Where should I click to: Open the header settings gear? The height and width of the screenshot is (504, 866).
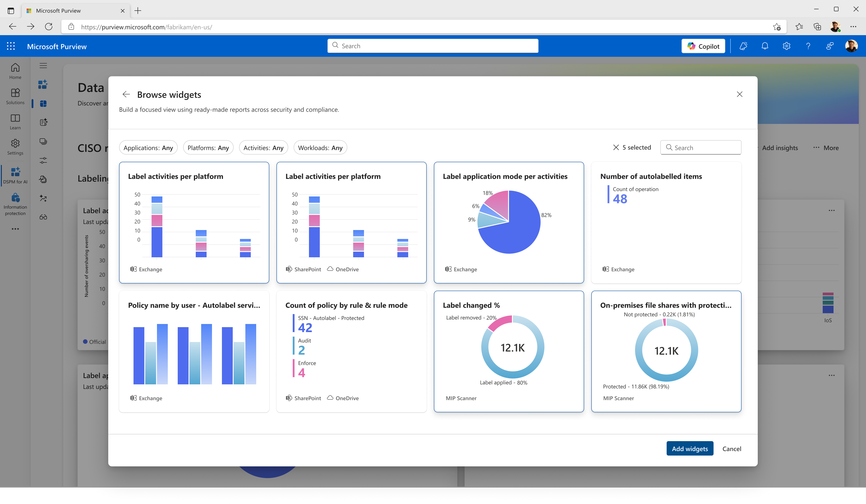(787, 46)
